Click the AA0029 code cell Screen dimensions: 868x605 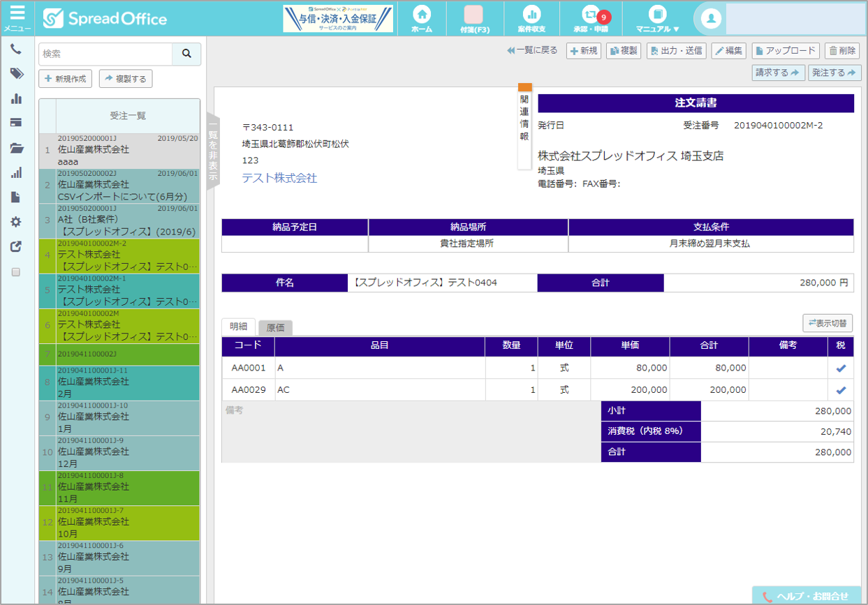pos(248,390)
